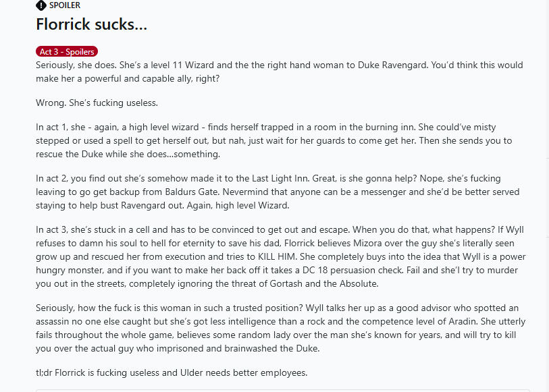Image resolution: width=549 pixels, height=392 pixels.
Task: Click the tl;dr summary line
Action: tap(172, 372)
